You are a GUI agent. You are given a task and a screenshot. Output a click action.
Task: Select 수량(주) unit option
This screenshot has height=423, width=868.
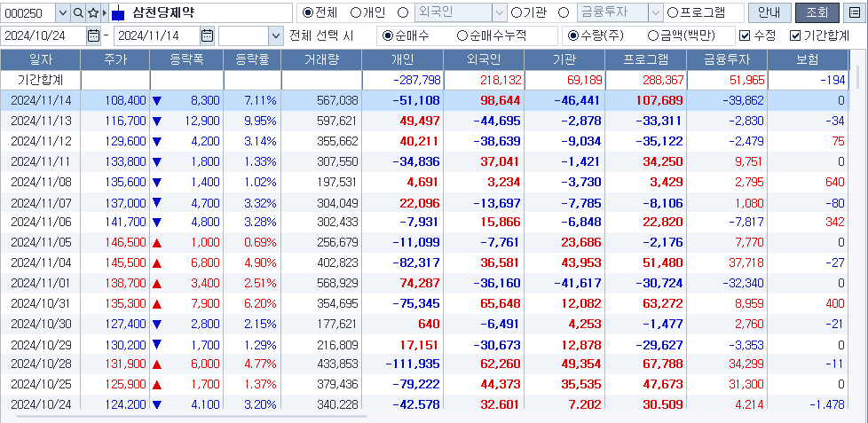click(x=573, y=36)
